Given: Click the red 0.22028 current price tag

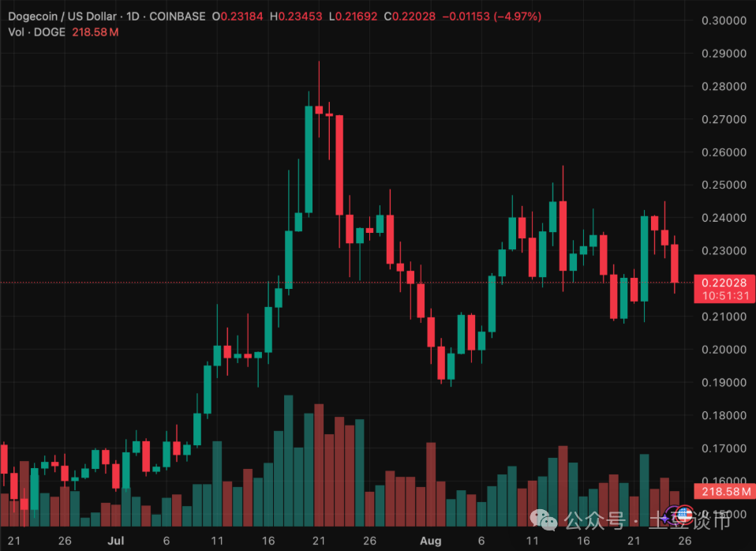Looking at the screenshot, I should [724, 282].
